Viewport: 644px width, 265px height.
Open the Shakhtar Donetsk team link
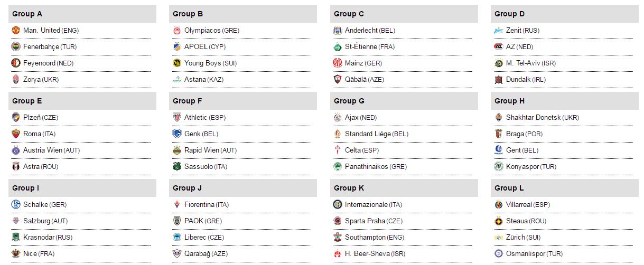tap(534, 118)
